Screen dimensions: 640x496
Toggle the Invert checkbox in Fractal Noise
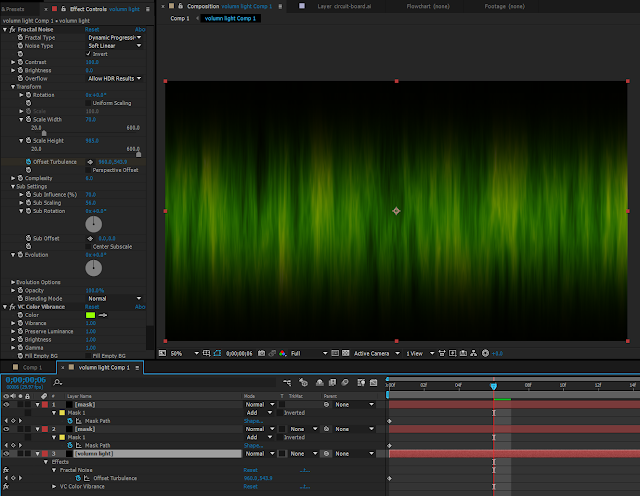click(88, 54)
